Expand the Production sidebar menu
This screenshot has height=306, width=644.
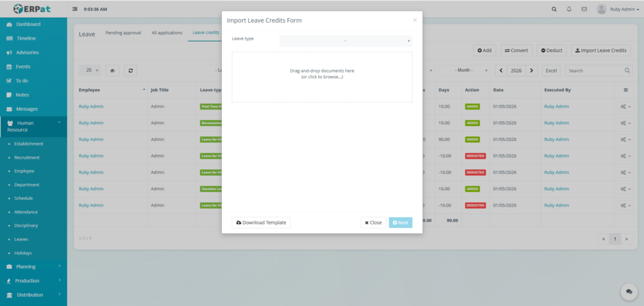pyautogui.click(x=33, y=281)
